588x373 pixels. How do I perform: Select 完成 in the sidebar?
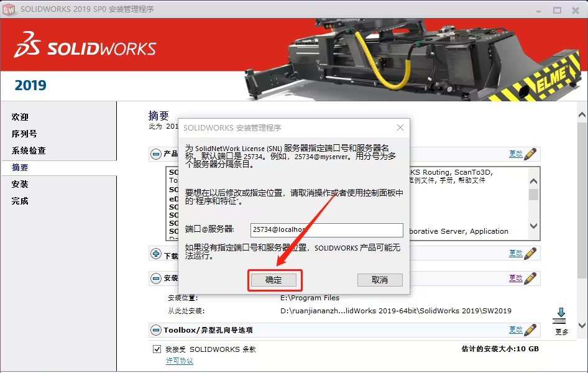coord(20,201)
